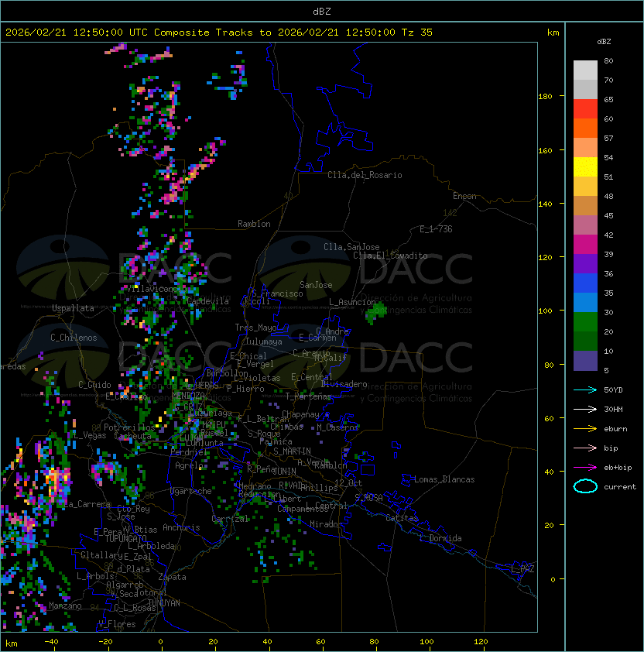The image size is (644, 652).
Task: Click the 'current' legend label
Action: [x=620, y=487]
